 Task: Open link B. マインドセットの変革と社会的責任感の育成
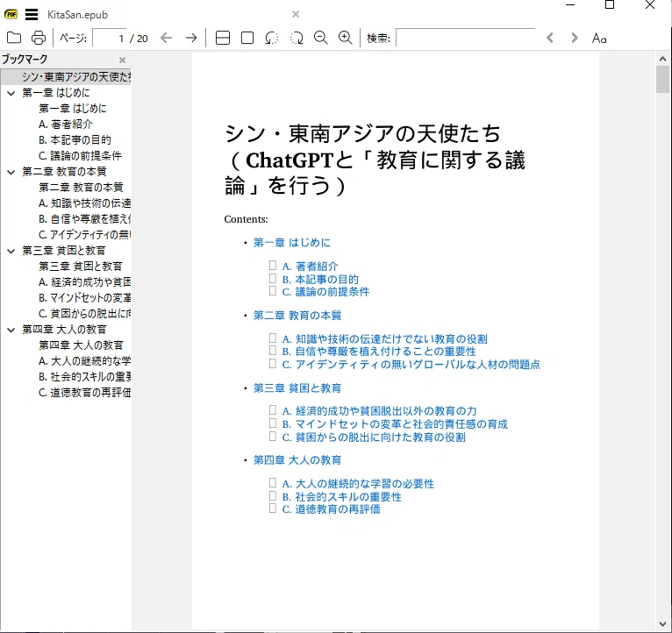[395, 424]
